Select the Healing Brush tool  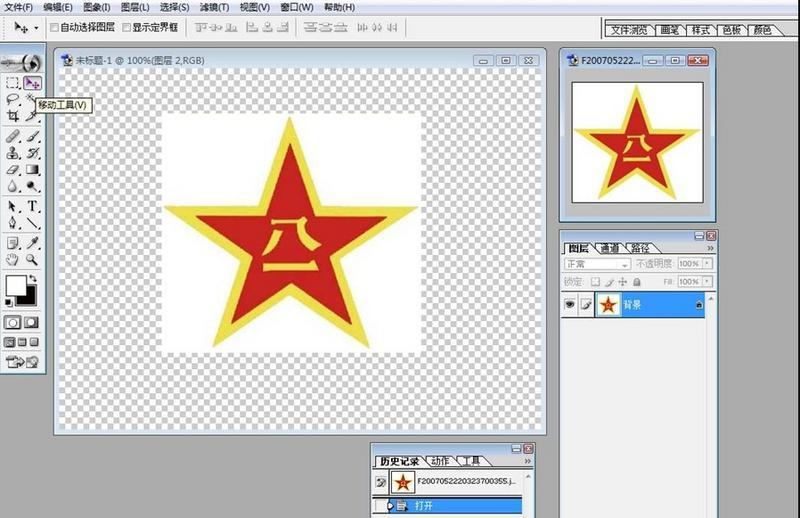coord(13,136)
